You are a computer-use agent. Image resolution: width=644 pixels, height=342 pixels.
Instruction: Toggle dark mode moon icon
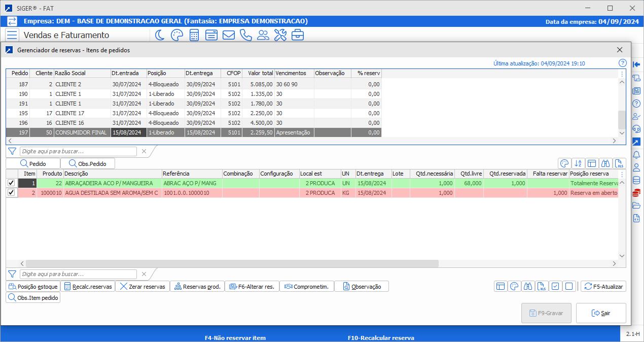[159, 35]
